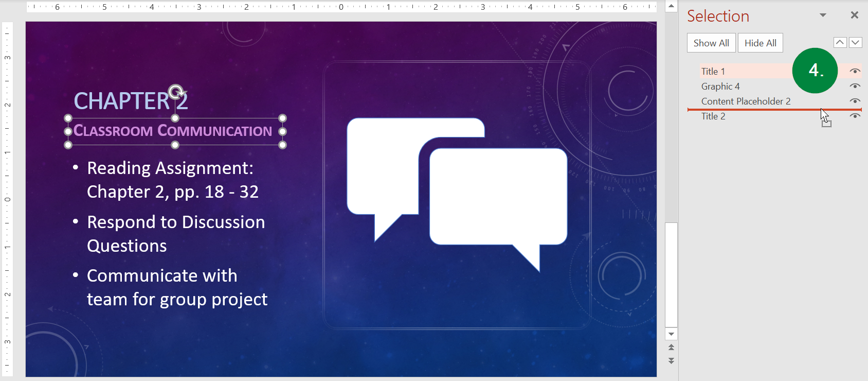
Task: Hide the Title 2 object
Action: coord(855,116)
